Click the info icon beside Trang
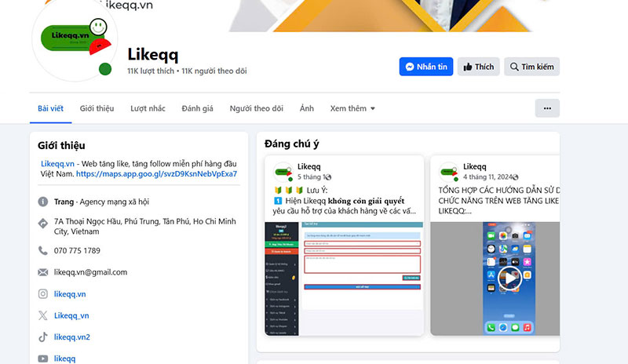 [43, 202]
